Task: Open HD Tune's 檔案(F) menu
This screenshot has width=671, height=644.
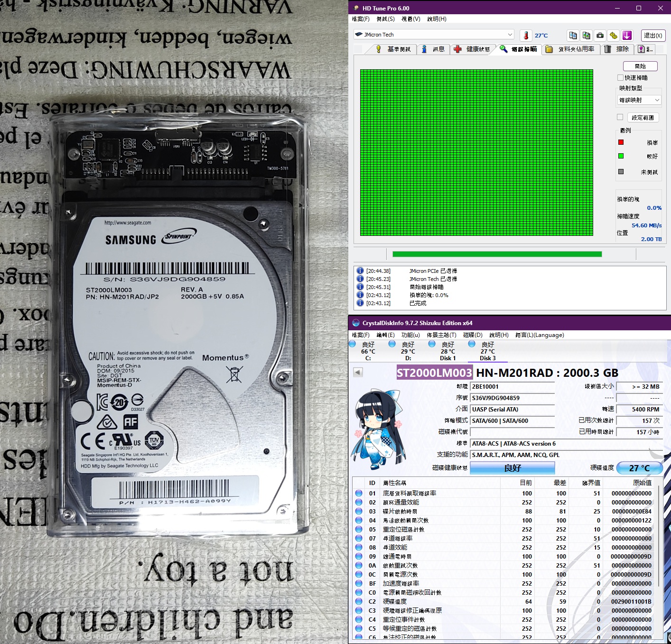Action: click(x=361, y=19)
